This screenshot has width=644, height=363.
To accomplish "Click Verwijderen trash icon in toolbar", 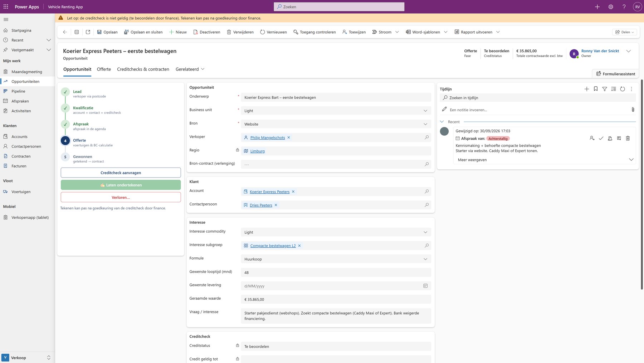I will click(x=229, y=32).
